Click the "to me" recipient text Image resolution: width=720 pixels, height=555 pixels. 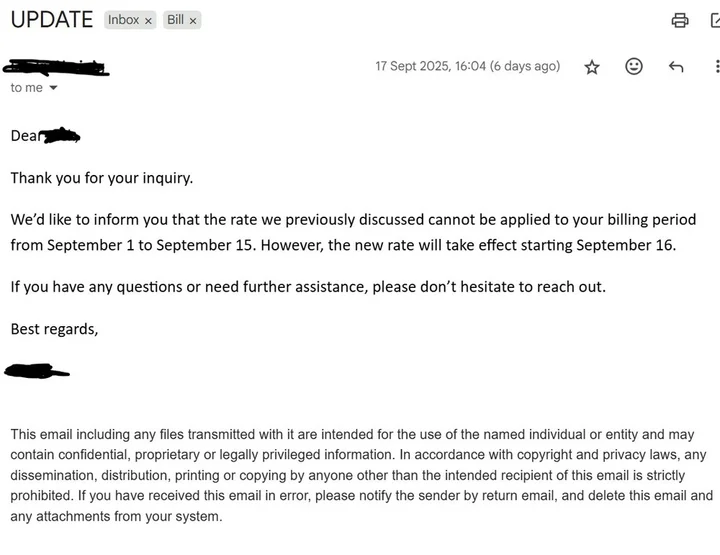[x=26, y=88]
